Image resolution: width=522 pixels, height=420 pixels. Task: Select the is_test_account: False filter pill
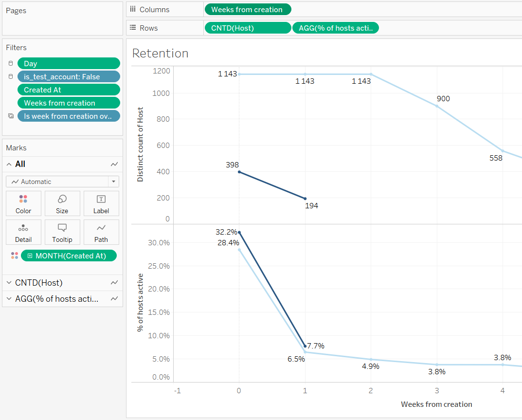click(69, 76)
